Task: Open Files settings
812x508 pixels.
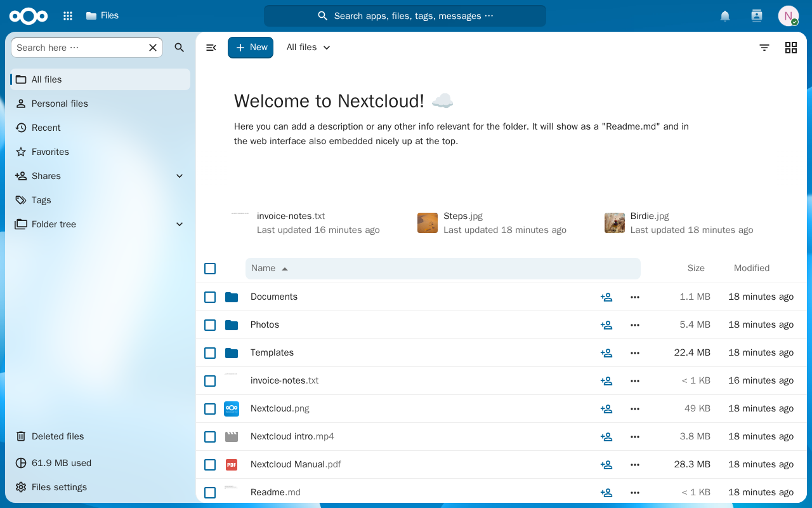Action: [x=100, y=487]
